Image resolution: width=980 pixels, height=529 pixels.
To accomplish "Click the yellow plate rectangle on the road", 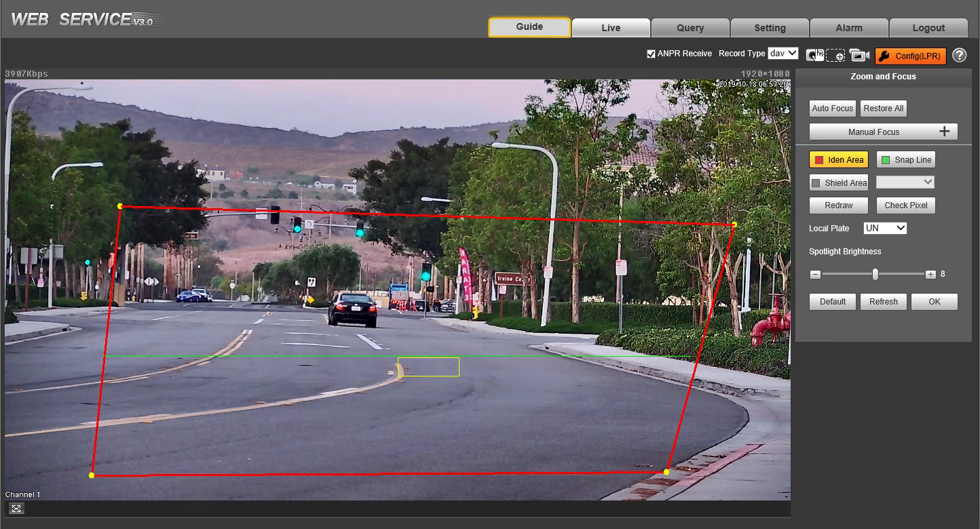I will [428, 367].
